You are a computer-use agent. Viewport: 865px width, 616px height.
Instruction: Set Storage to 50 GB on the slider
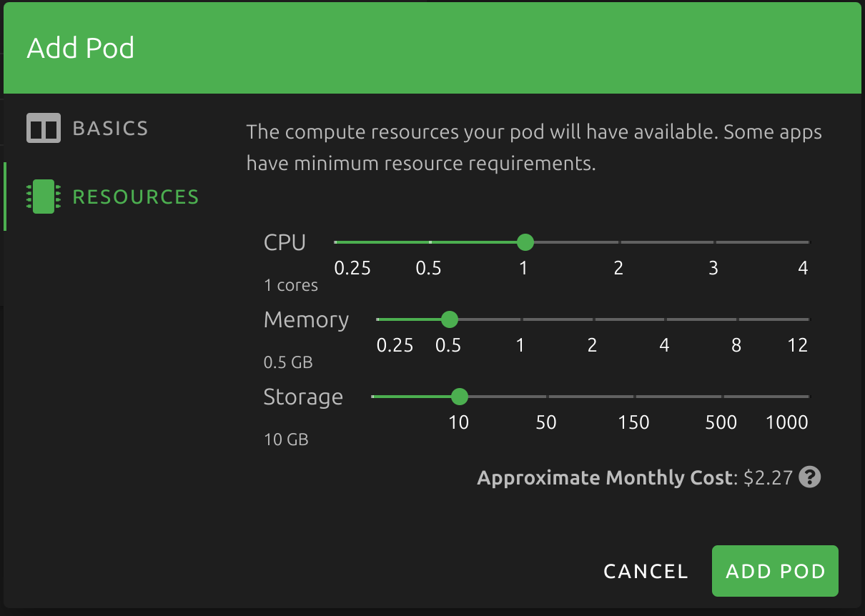pyautogui.click(x=546, y=397)
